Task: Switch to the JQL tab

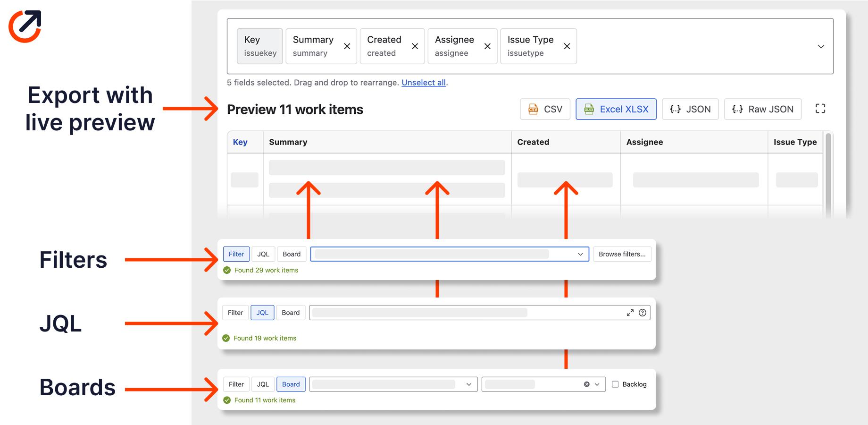Action: click(x=262, y=312)
